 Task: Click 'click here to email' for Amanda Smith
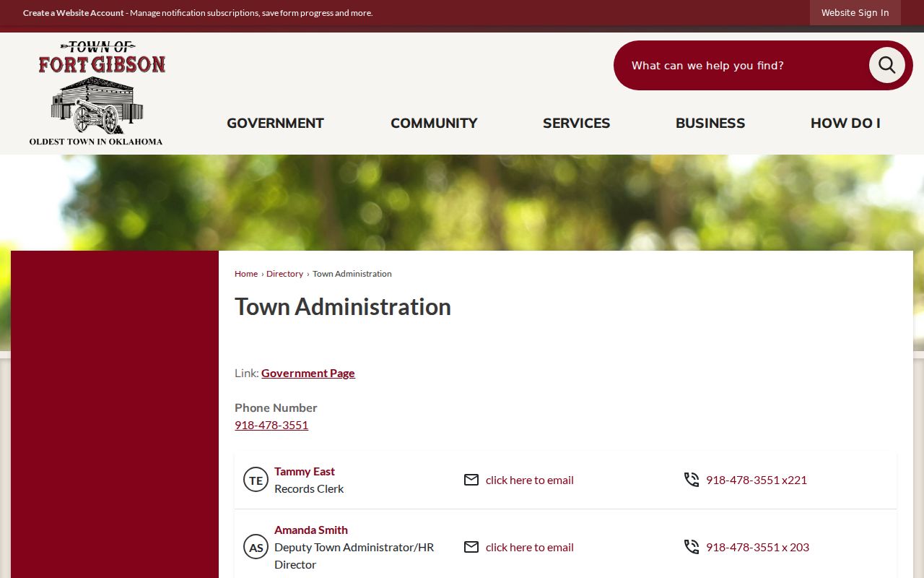[x=530, y=547]
